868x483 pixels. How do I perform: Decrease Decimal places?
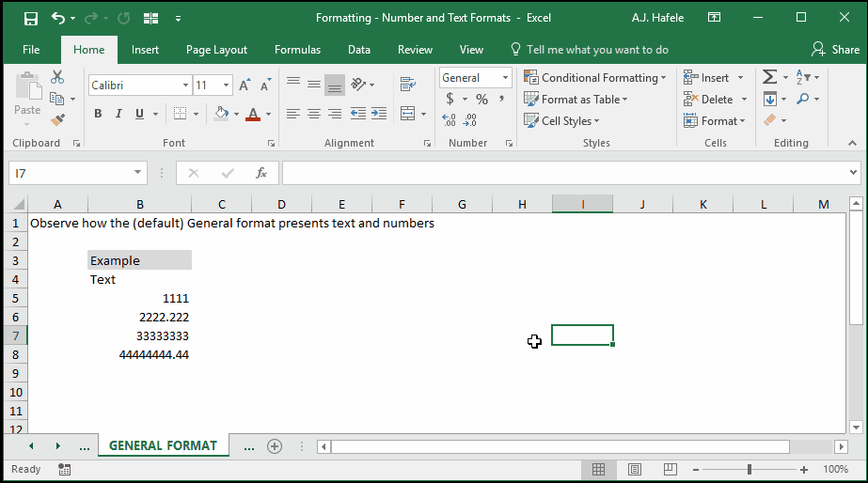(x=470, y=120)
